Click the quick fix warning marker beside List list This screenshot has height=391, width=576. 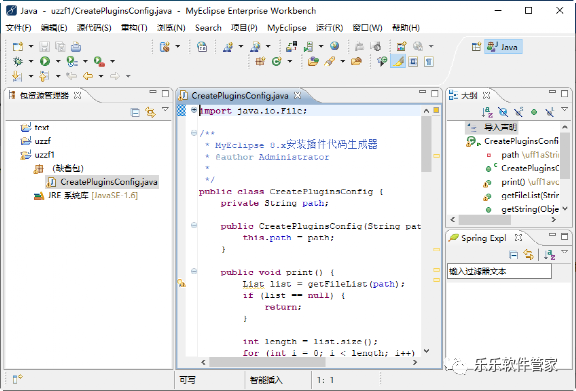(x=181, y=283)
